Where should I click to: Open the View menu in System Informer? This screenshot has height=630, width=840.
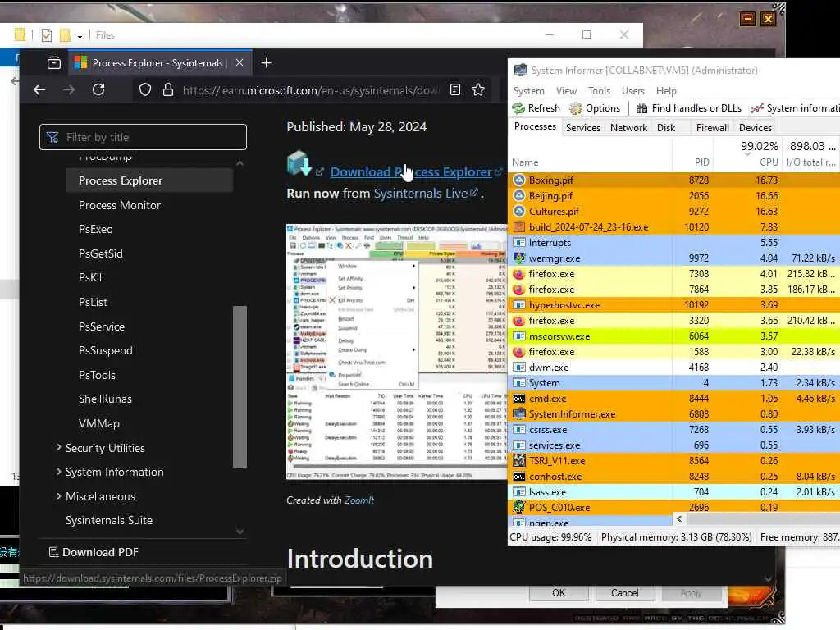coord(566,91)
